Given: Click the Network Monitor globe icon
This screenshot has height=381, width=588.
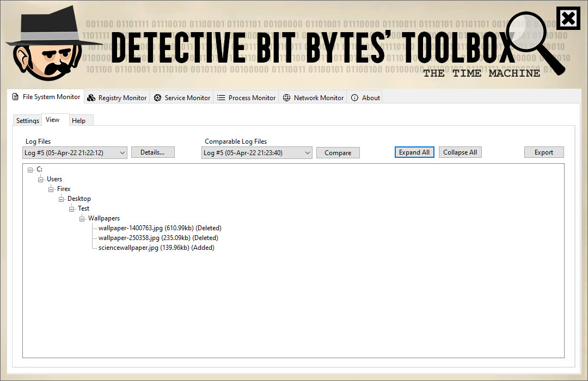Looking at the screenshot, I should tap(287, 98).
